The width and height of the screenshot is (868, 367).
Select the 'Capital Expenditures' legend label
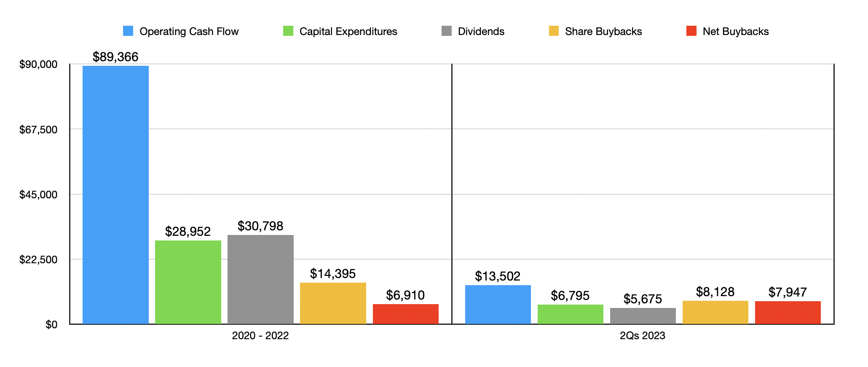click(348, 32)
